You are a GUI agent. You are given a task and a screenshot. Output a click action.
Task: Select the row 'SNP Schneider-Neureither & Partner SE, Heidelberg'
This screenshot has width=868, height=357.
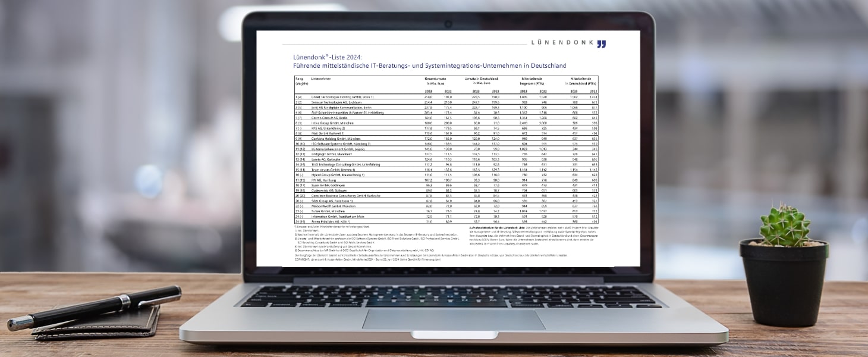[446, 112]
